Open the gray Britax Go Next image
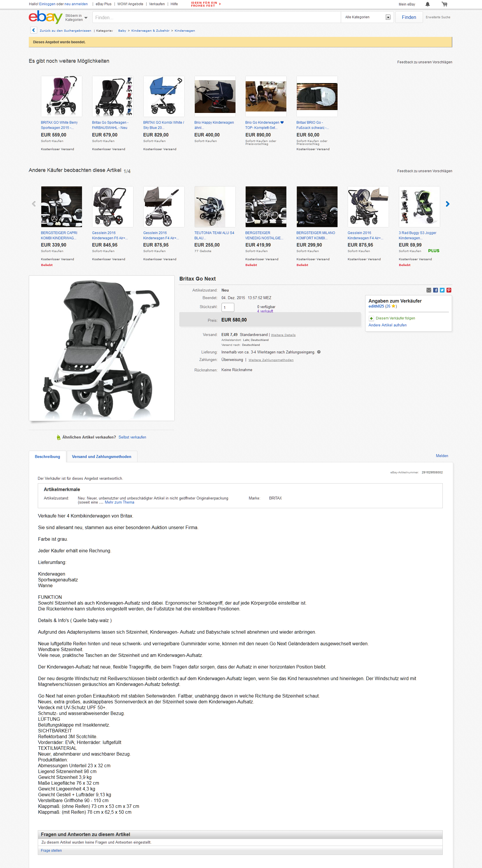 pos(101,348)
